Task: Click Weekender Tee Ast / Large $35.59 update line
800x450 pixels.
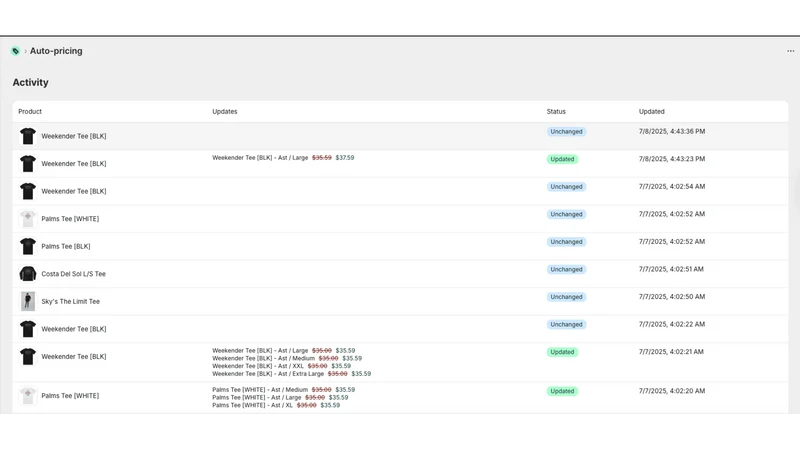Action: [284, 351]
